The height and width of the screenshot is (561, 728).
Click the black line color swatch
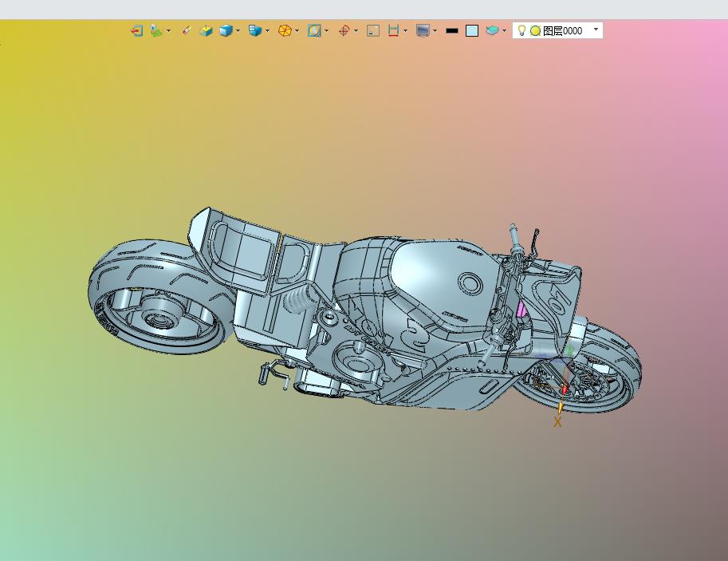(x=452, y=30)
